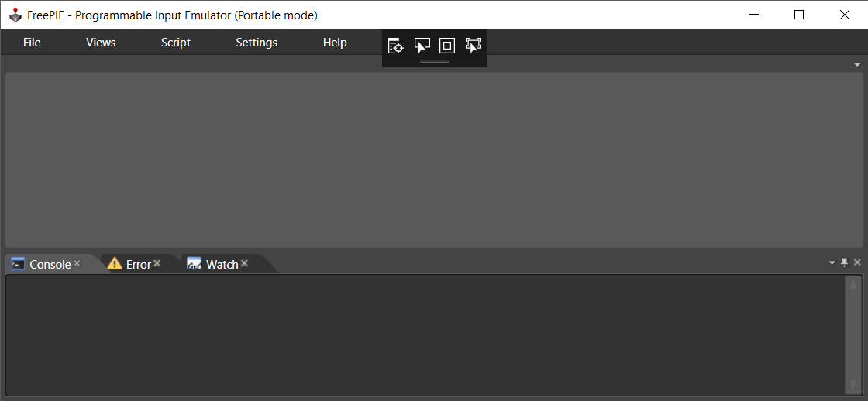Click the console scrollbar down arrow
The width and height of the screenshot is (868, 401).
853,385
